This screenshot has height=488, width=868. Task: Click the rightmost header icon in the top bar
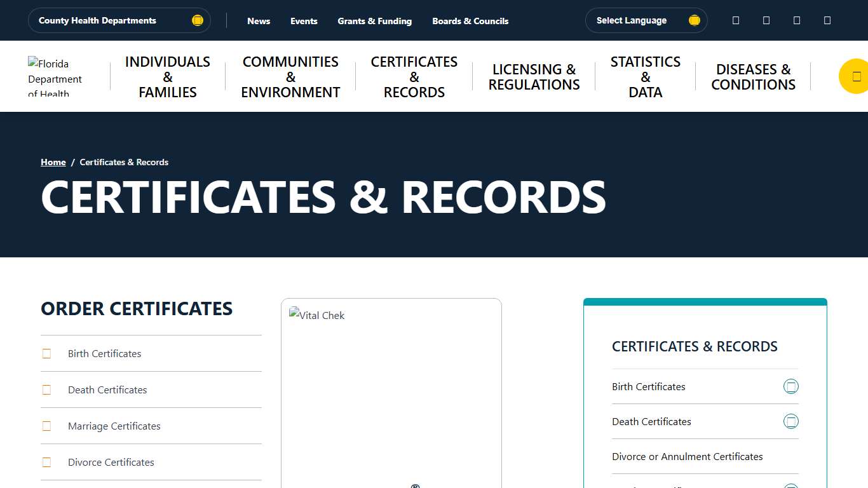click(827, 20)
